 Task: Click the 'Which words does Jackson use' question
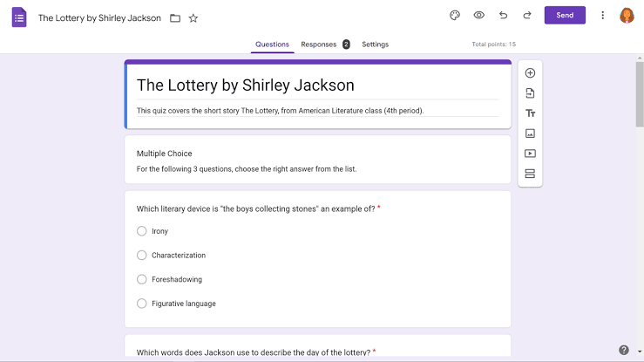click(x=254, y=352)
